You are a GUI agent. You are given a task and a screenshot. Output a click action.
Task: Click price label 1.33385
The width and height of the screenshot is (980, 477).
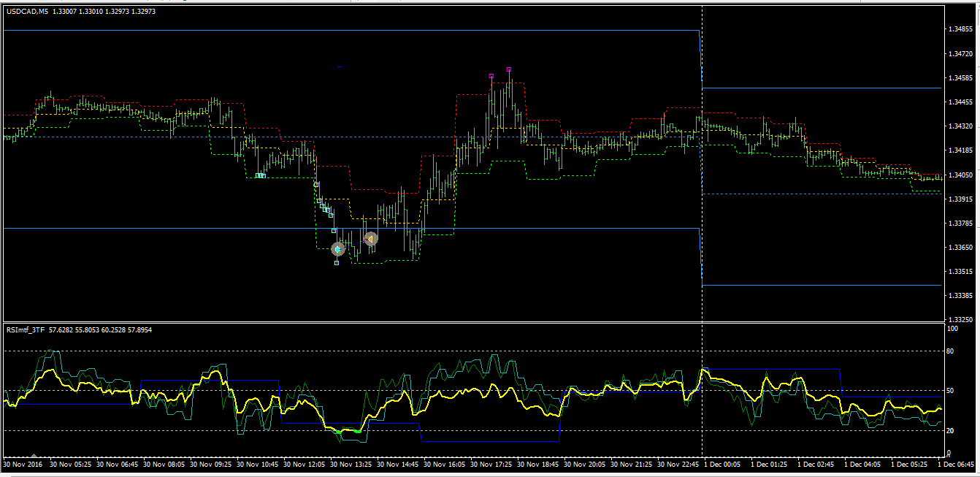(960, 296)
